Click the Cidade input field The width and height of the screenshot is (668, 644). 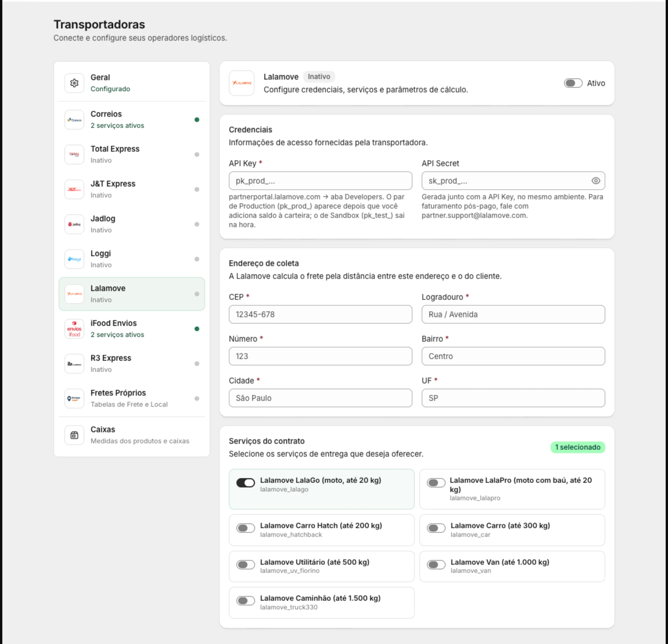(x=320, y=398)
